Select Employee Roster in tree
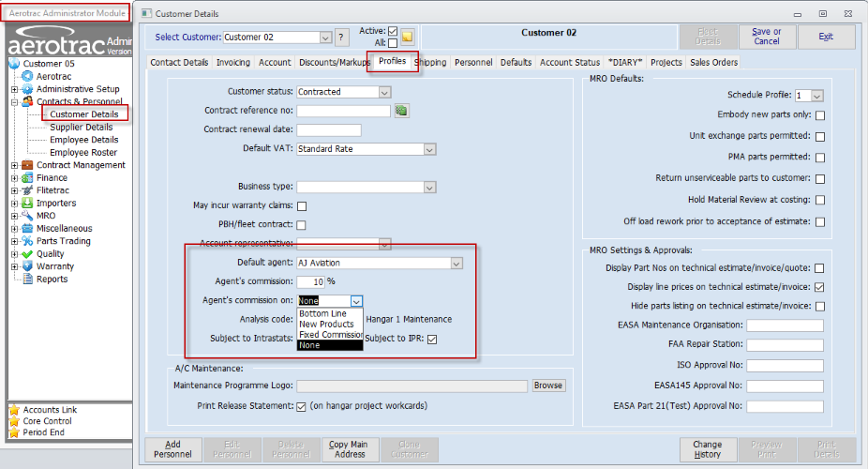 pyautogui.click(x=83, y=152)
